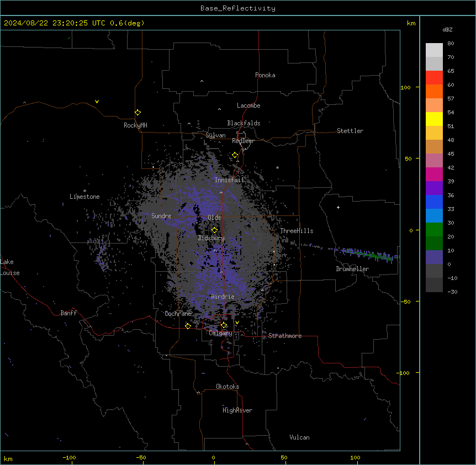Click the Strathmore city label
This screenshot has height=465, width=476.
pos(285,336)
